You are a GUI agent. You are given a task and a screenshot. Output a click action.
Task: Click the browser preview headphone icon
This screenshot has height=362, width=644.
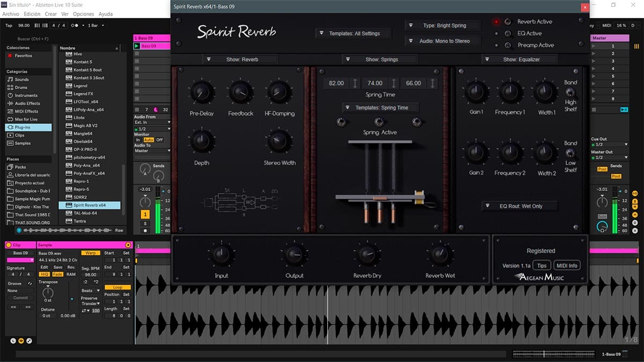pos(19,230)
